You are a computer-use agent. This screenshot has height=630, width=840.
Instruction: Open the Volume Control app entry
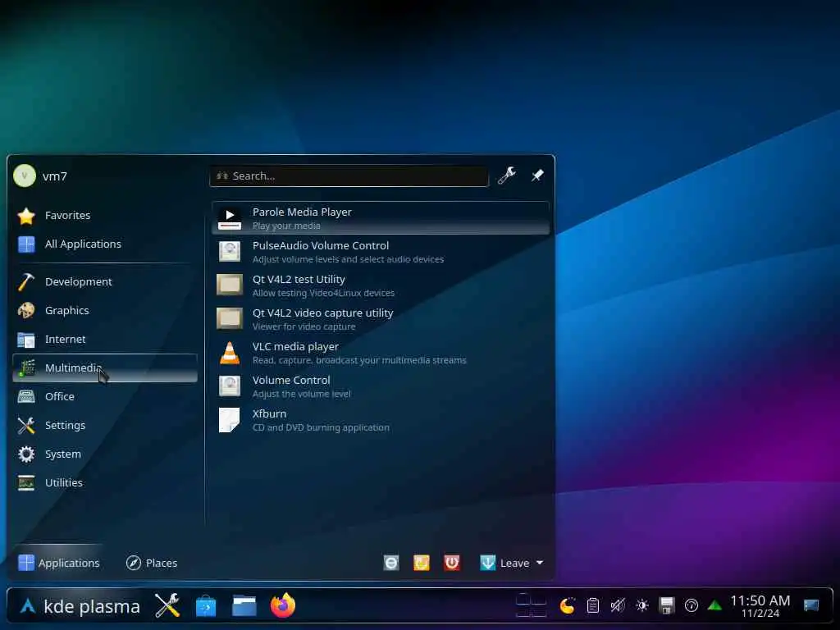pyautogui.click(x=381, y=386)
